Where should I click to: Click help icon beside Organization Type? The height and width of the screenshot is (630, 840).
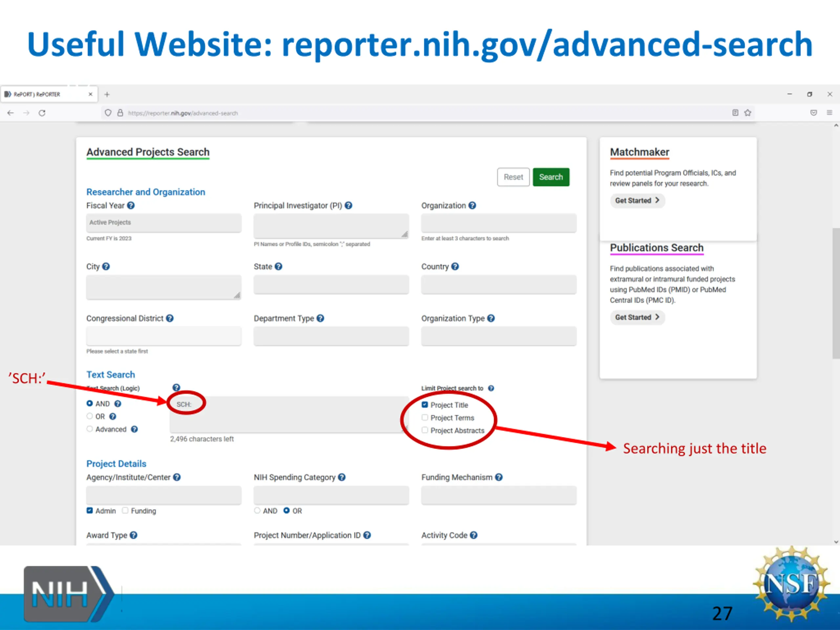click(x=491, y=318)
